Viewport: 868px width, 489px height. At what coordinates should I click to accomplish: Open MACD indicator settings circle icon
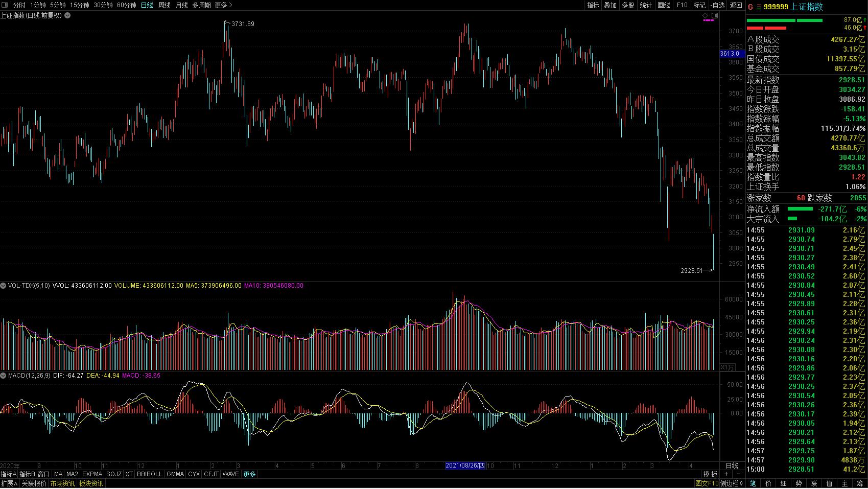point(4,376)
